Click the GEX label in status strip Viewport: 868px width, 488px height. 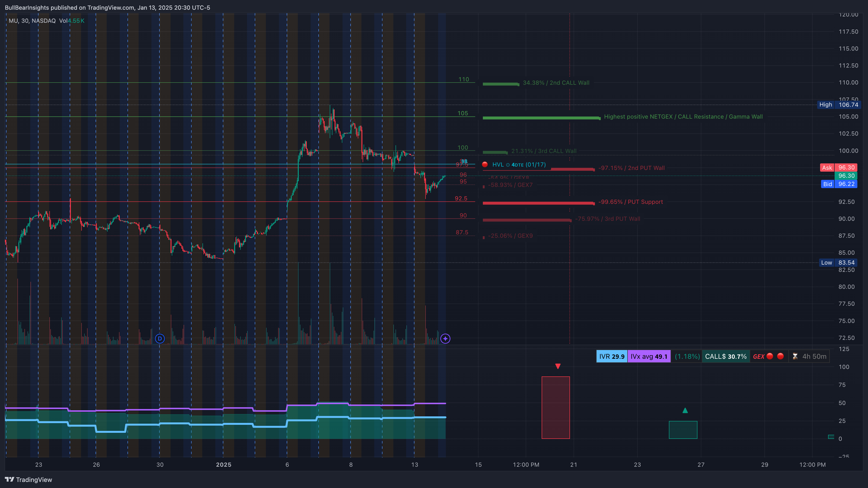758,357
